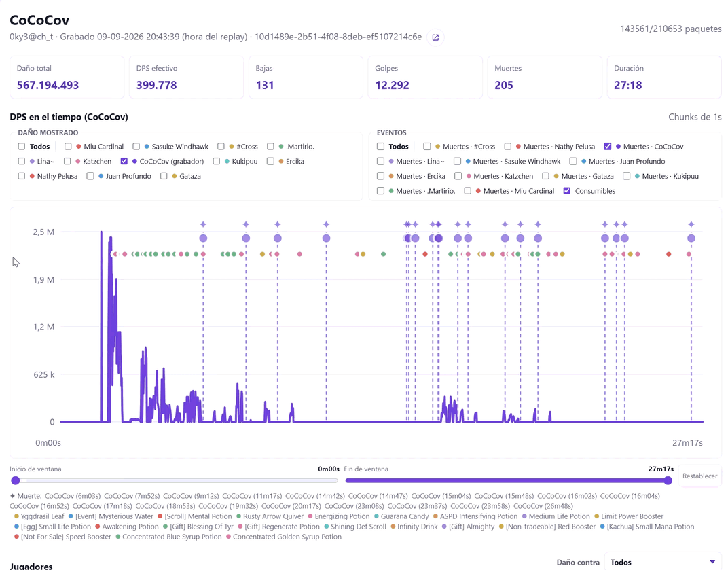Screen dimensions: 728x570
Task: Select death marker circle at 11m17s
Action: (327, 238)
